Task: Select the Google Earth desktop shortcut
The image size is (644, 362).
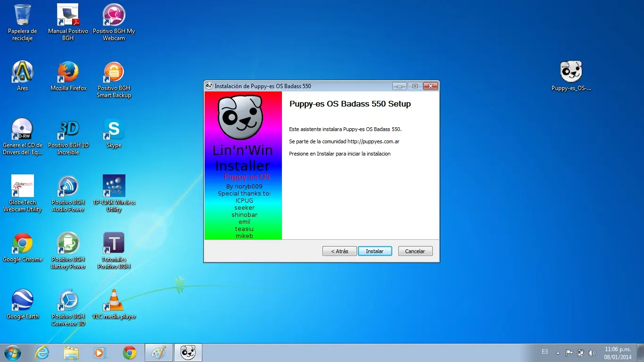Action: coord(22,304)
